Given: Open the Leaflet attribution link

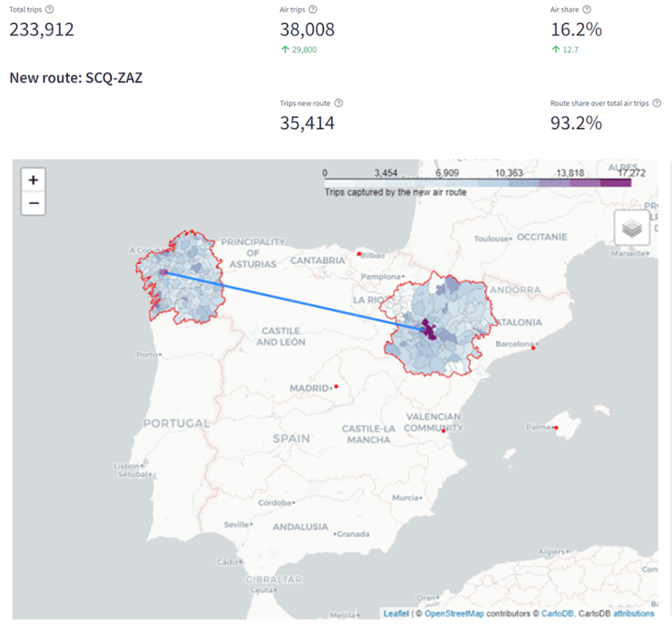Looking at the screenshot, I should click(x=396, y=614).
